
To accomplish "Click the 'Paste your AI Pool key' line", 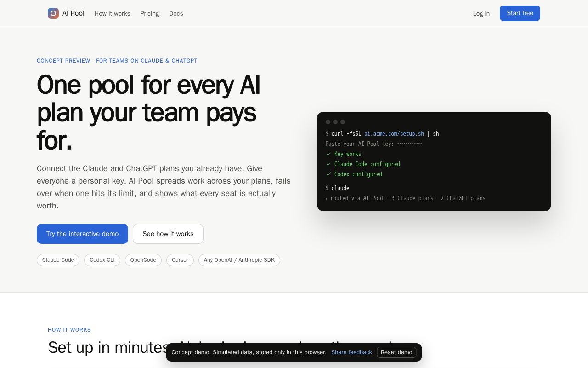I will click(374, 144).
